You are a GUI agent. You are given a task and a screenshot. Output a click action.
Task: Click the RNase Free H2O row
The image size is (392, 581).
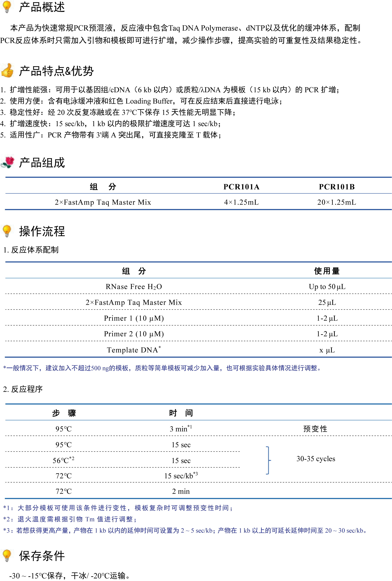coord(134,287)
